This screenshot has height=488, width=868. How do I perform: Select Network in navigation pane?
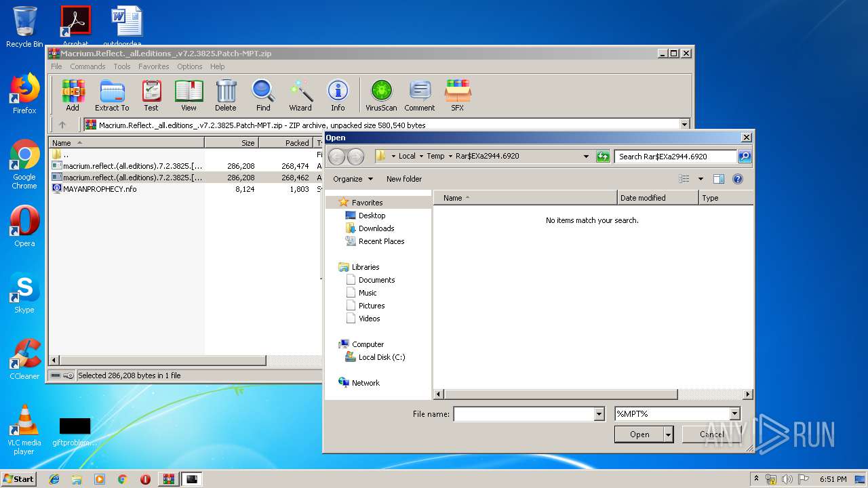tap(366, 383)
